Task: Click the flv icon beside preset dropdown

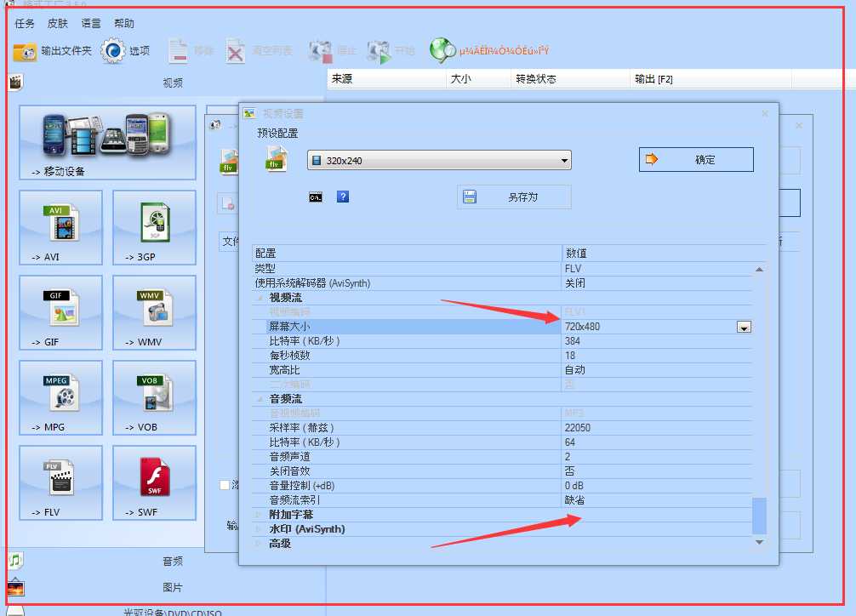Action: [x=277, y=159]
